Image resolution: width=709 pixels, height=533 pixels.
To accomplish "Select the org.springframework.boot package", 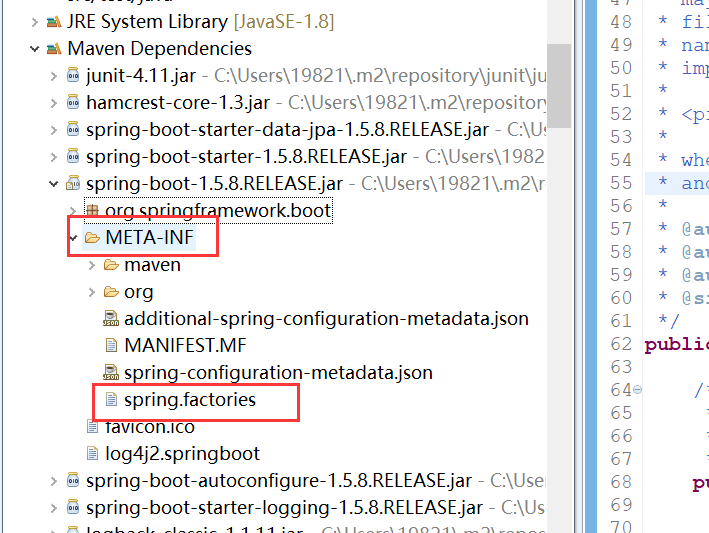I will click(218, 210).
